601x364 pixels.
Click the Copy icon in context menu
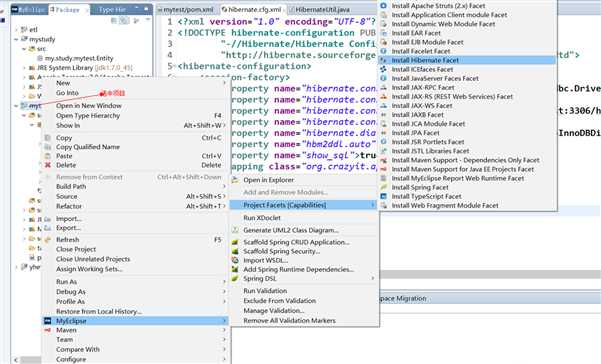tap(48, 138)
